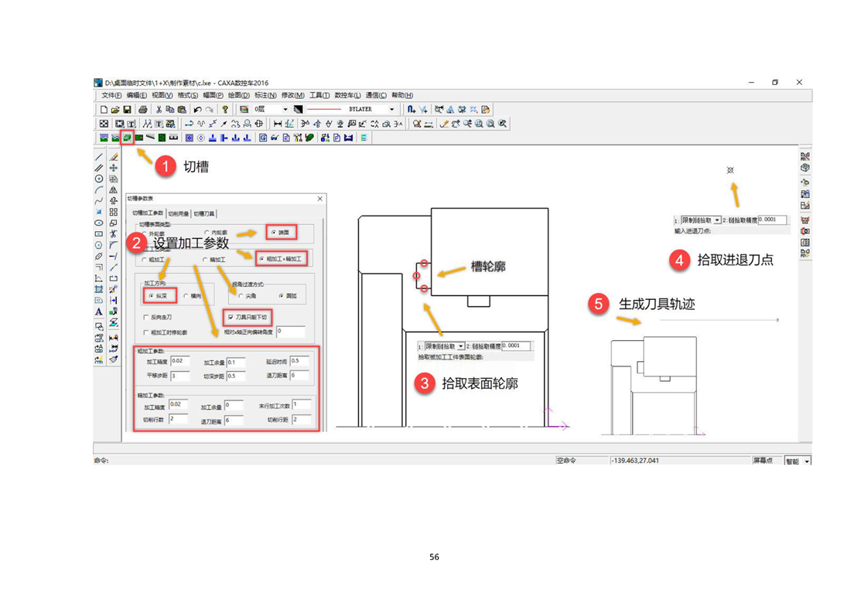Select the Line draw tool
Image resolution: width=868 pixels, height=613 pixels.
(x=98, y=157)
